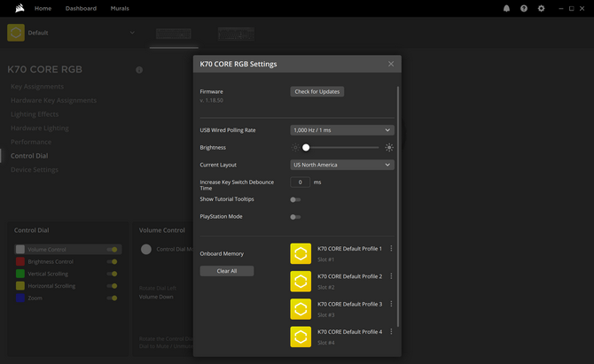Click the settings dialog vertical scrollbar
The image size is (594, 364).
(x=398, y=206)
